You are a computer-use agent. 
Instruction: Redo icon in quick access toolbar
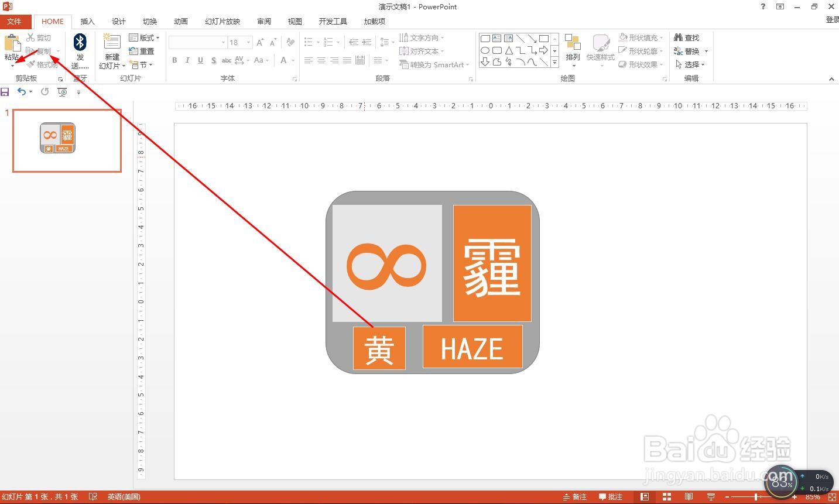point(45,92)
